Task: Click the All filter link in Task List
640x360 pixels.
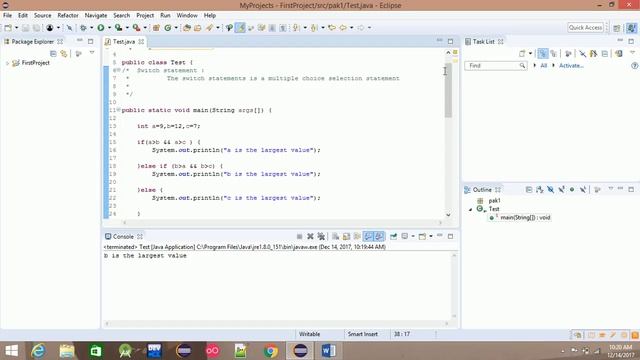Action: 543,65
